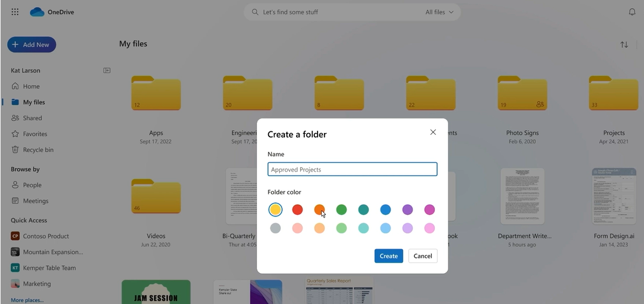Viewport: 644px width, 304px height.
Task: Open the Add New menu
Action: pyautogui.click(x=31, y=44)
